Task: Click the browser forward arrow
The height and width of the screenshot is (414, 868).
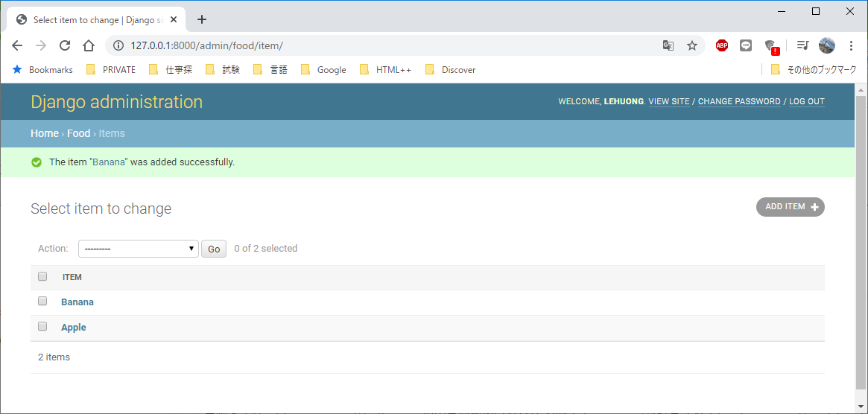Action: click(x=41, y=45)
